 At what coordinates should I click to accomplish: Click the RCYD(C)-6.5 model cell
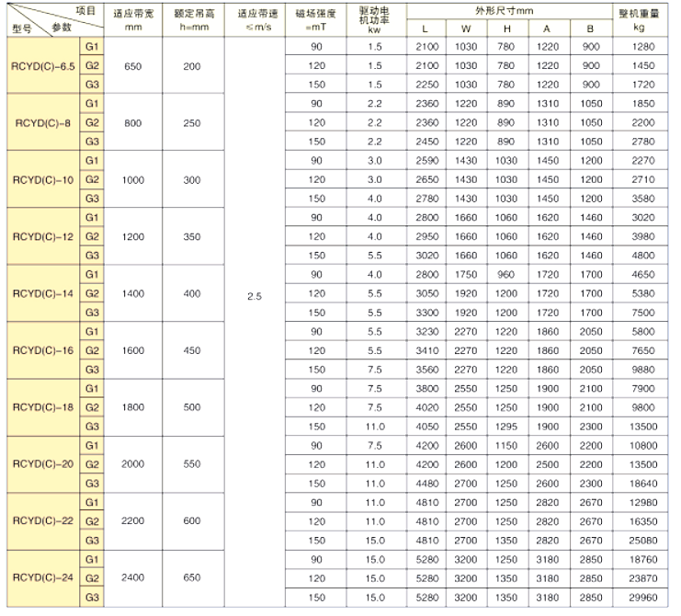tap(43, 65)
